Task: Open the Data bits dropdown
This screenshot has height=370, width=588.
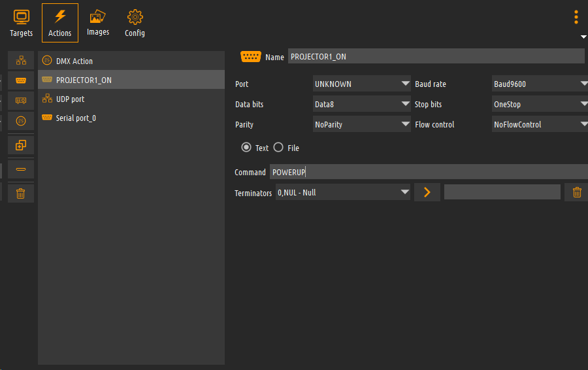Action: 361,104
